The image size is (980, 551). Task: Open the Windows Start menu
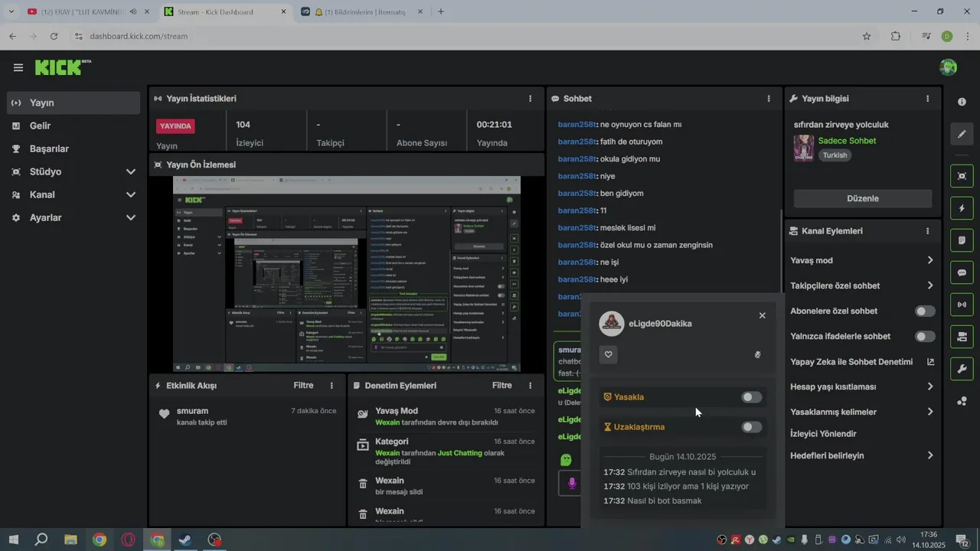click(x=13, y=540)
